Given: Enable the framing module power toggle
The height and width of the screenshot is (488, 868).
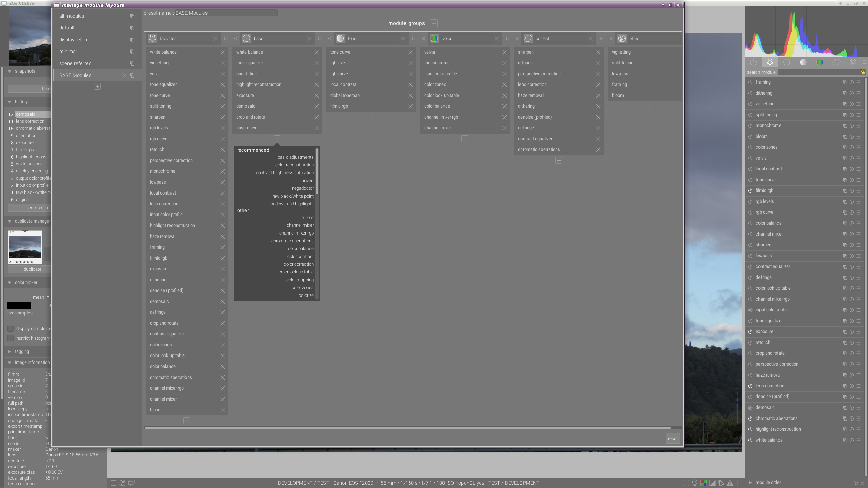Looking at the screenshot, I should tap(750, 82).
